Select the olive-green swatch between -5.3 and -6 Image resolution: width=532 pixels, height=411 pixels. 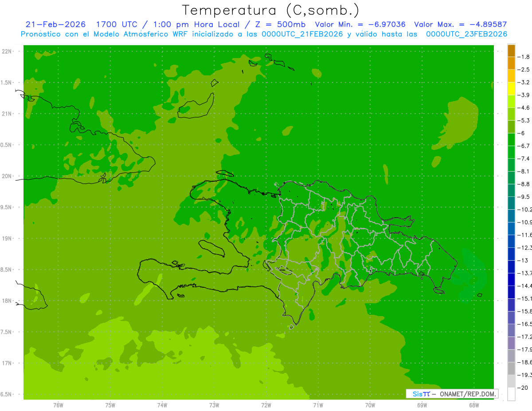[511, 127]
